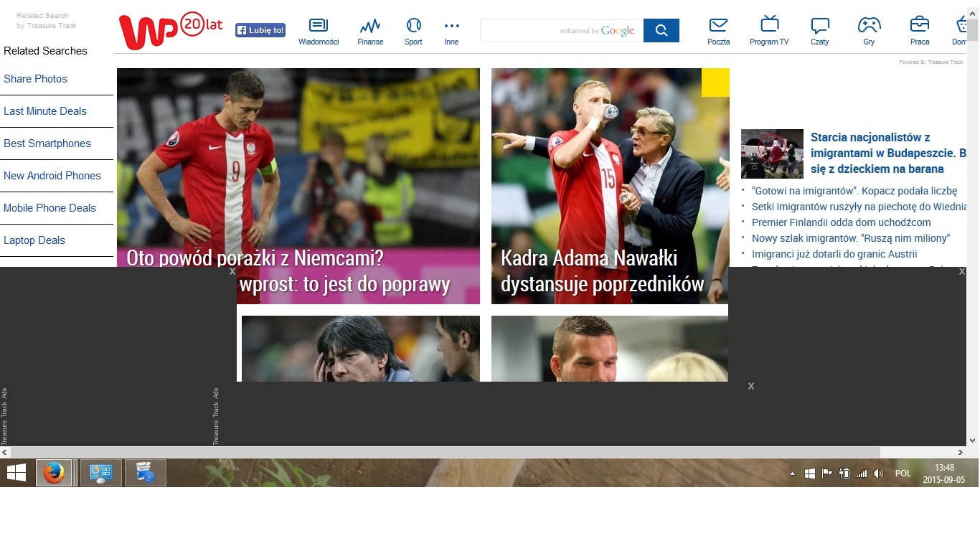Open the Gry gamepad icon
This screenshot has width=980, height=551.
coord(869,25)
